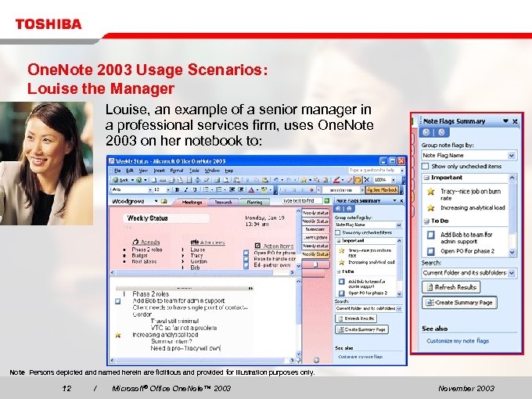
Task: Click the star flag beside 'Increasing analytical load' note
Action: coord(118,335)
